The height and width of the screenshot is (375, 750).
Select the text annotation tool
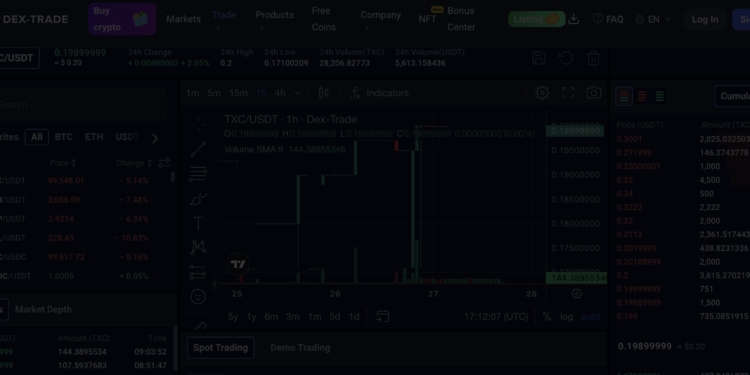click(x=198, y=223)
